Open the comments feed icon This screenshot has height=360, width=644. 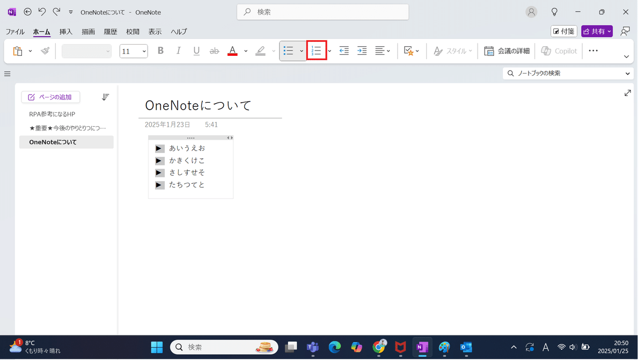(x=625, y=32)
